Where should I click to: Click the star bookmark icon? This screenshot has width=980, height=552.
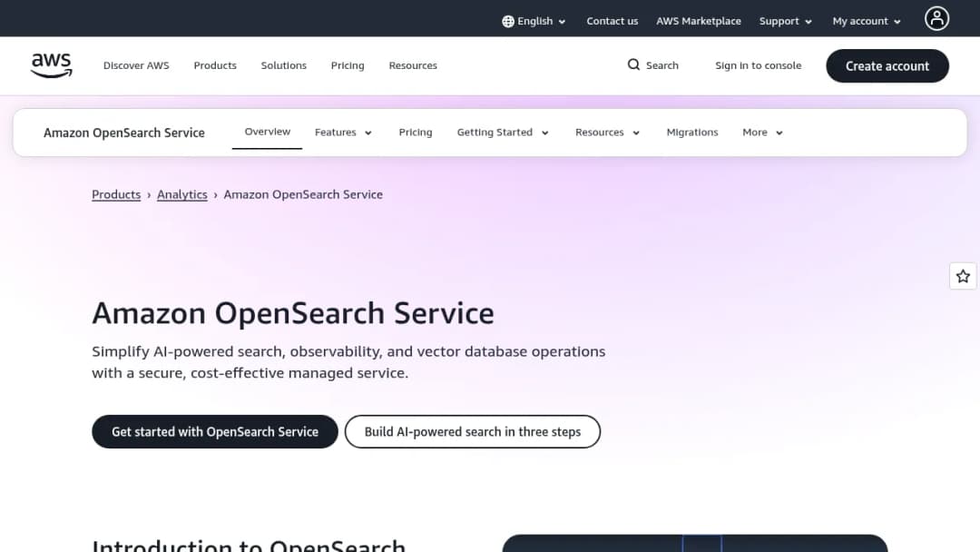click(963, 276)
